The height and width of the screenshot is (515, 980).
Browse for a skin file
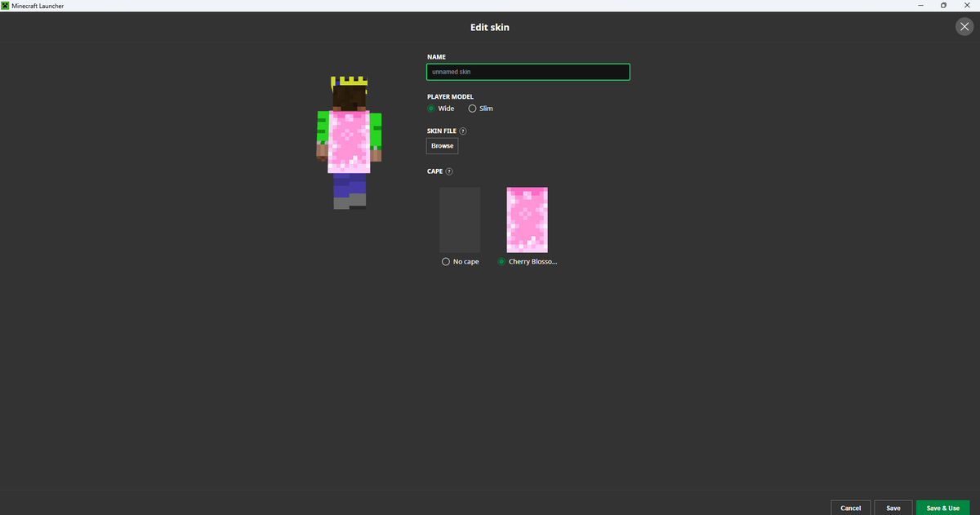(443, 146)
